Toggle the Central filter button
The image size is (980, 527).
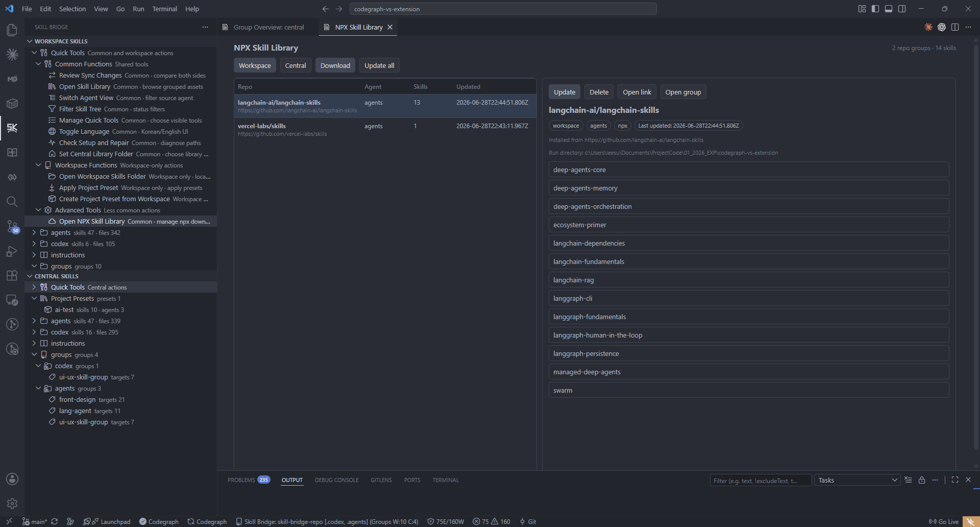point(296,65)
